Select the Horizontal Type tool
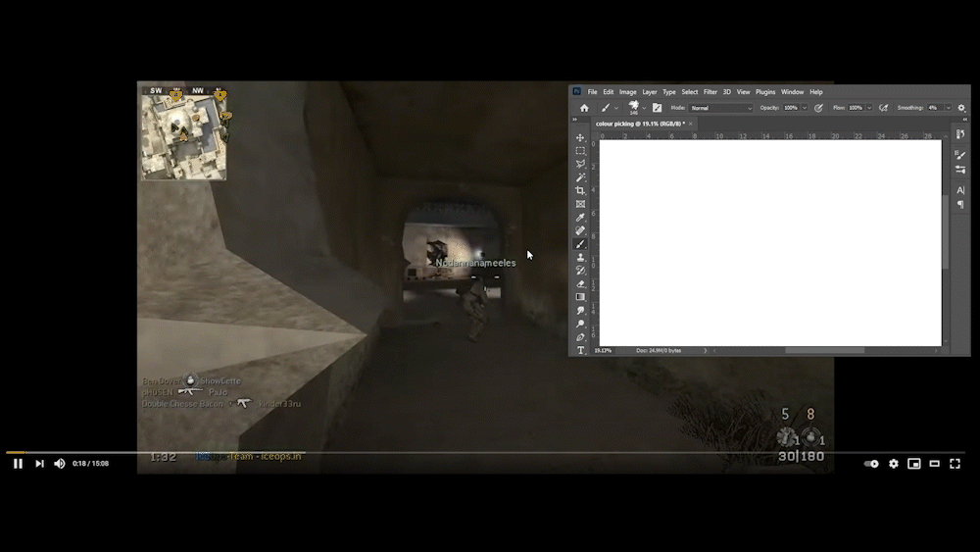Screen dimensions: 980x552 pos(580,350)
